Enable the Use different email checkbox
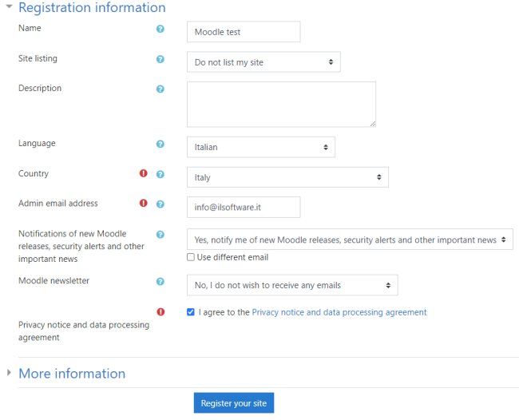519x420 pixels. click(x=190, y=257)
